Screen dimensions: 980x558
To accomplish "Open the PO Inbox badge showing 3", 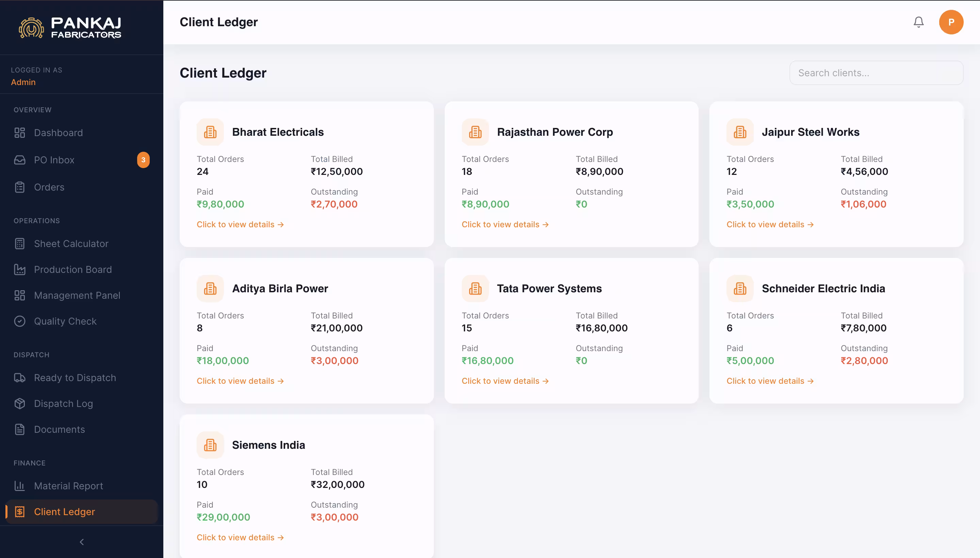I will (143, 160).
